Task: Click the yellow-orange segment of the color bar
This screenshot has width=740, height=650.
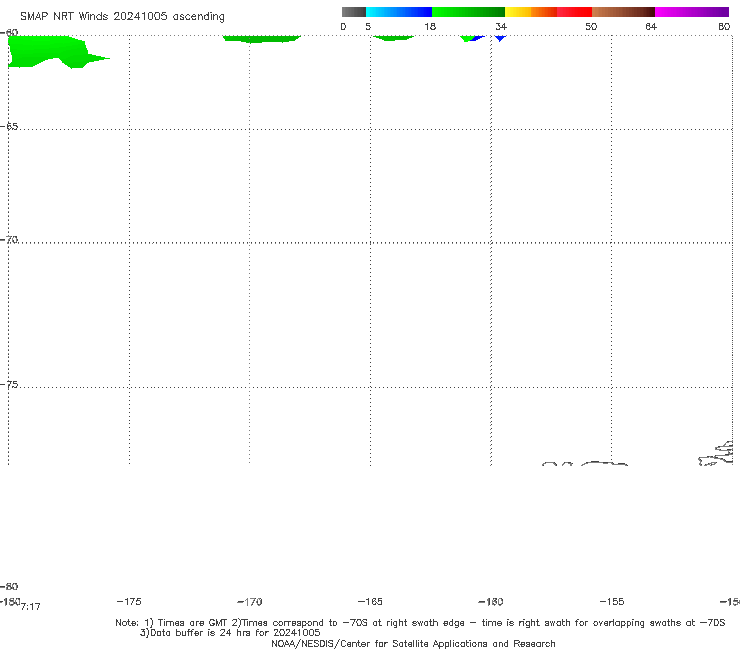Action: [530, 12]
